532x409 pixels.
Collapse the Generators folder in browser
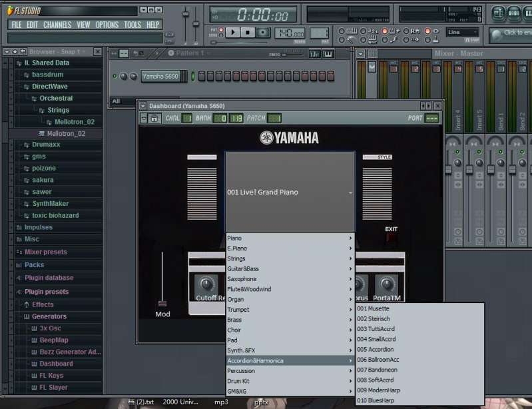(x=49, y=316)
